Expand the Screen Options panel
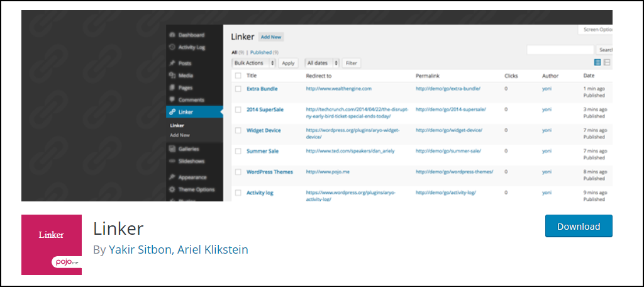Screen dimensions: 644x287 tap(595, 30)
